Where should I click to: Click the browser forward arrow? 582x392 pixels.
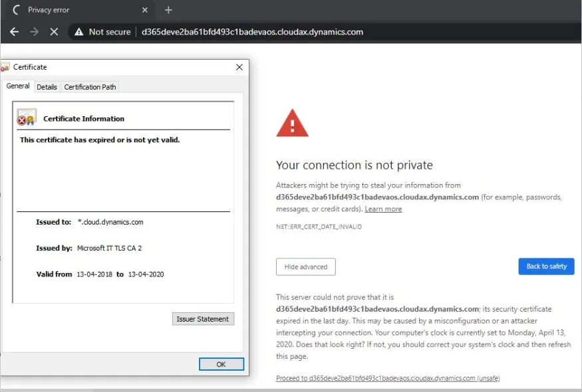[34, 32]
